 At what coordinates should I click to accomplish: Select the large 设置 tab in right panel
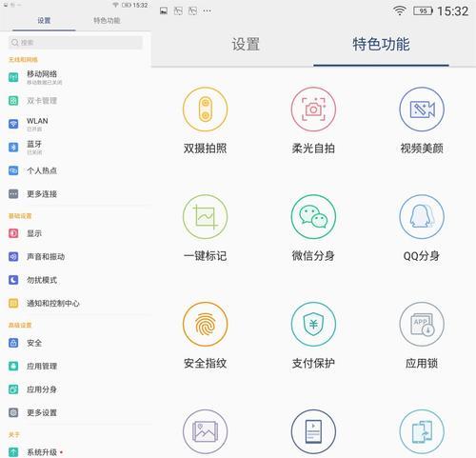[246, 44]
